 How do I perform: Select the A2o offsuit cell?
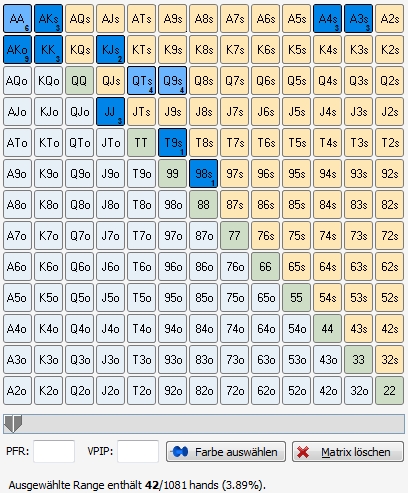[x=18, y=391]
